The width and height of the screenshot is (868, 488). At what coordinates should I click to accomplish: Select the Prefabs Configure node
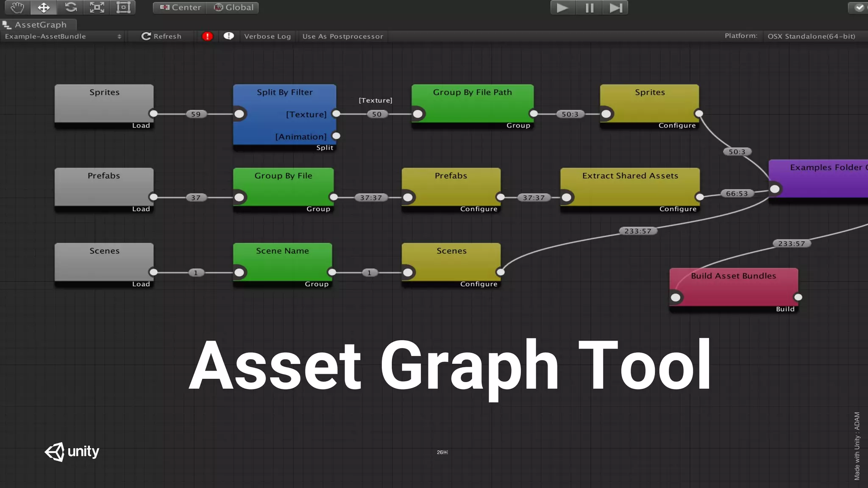(x=451, y=190)
